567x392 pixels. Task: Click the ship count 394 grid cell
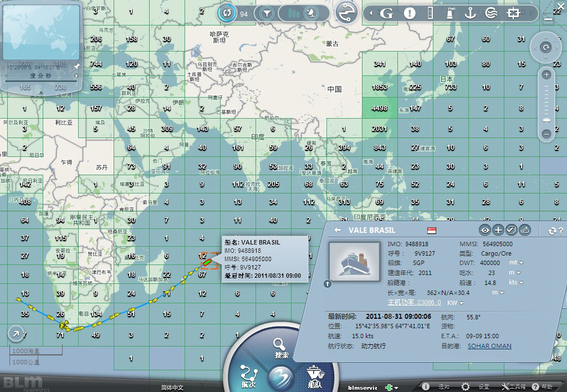344,147
